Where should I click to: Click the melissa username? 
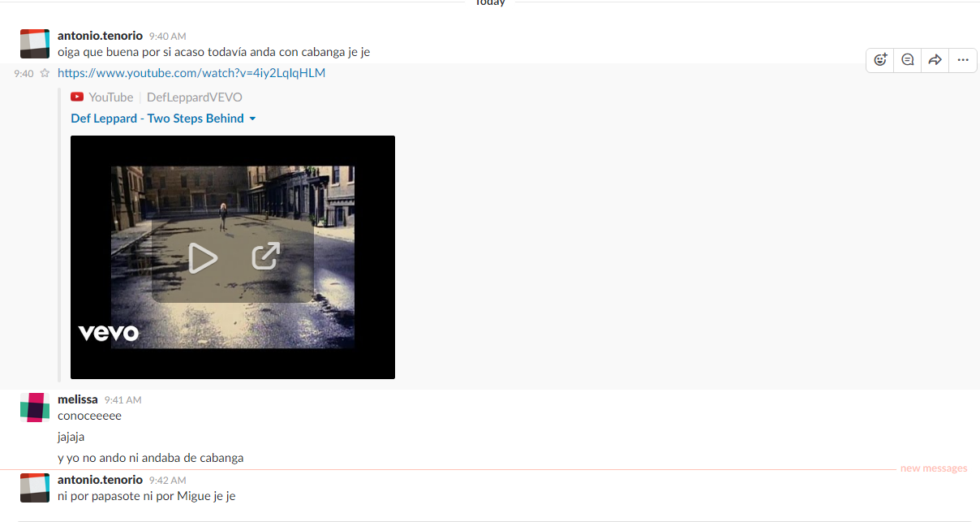[x=77, y=399]
